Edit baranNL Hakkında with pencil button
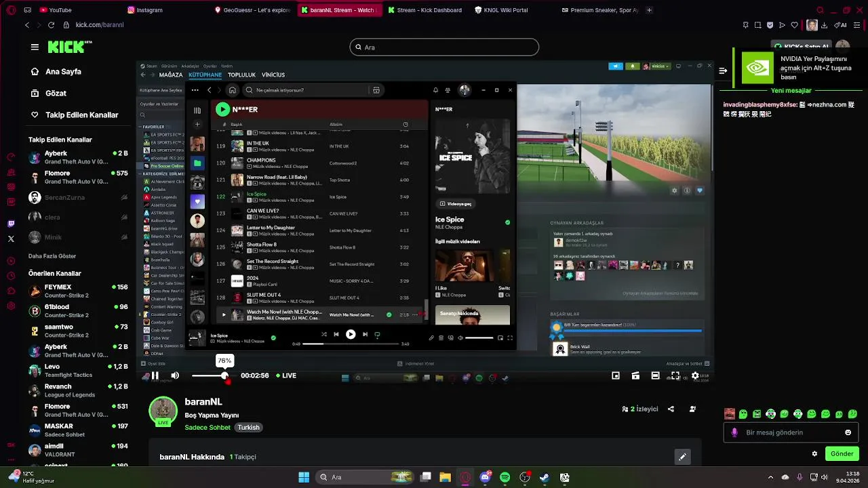868x488 pixels. pos(682,457)
